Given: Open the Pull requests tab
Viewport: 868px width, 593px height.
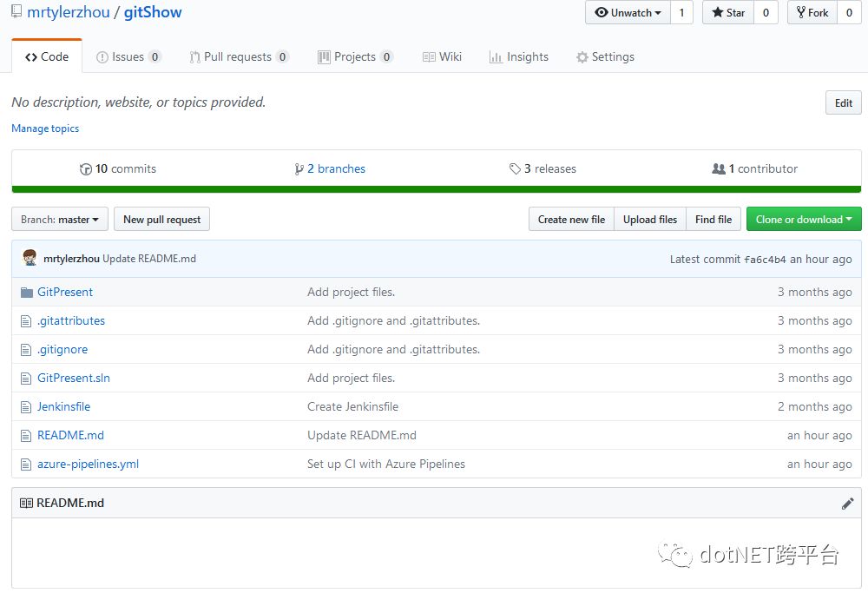Looking at the screenshot, I should click(239, 56).
